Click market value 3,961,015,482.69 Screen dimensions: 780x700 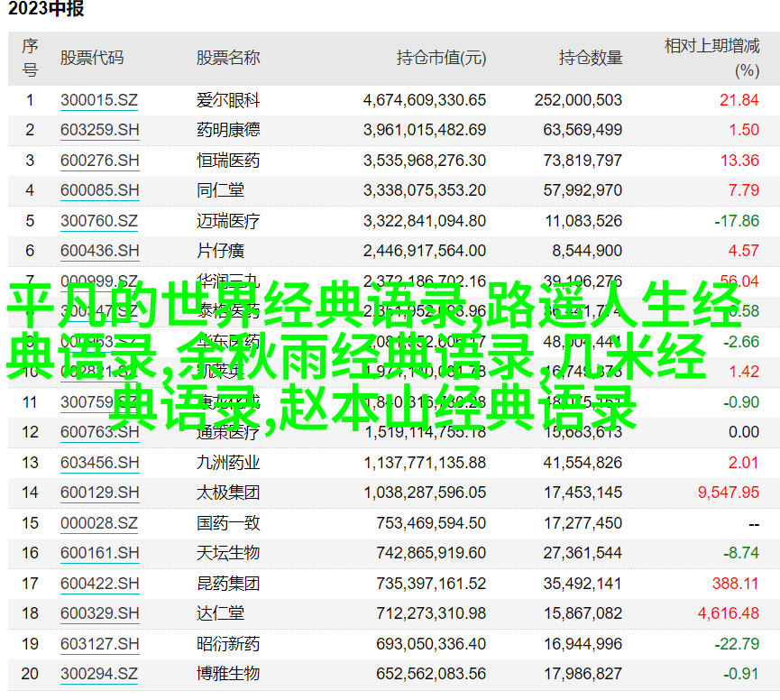pos(425,130)
